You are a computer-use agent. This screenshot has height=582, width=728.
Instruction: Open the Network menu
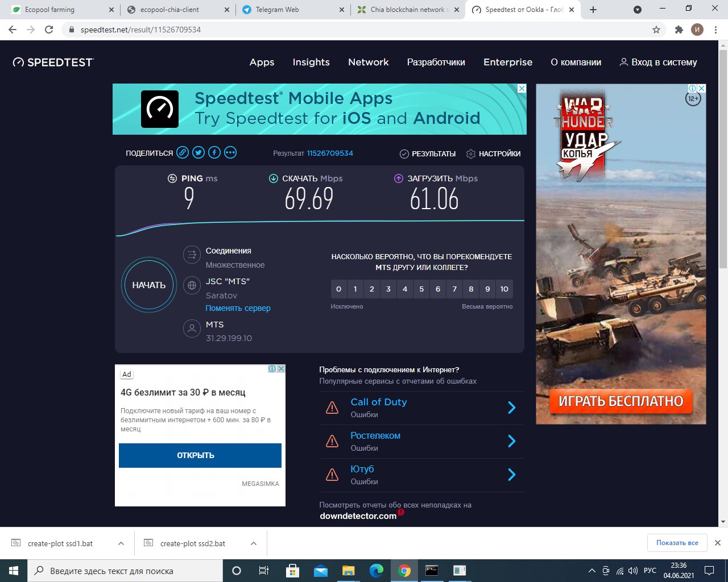(x=369, y=63)
